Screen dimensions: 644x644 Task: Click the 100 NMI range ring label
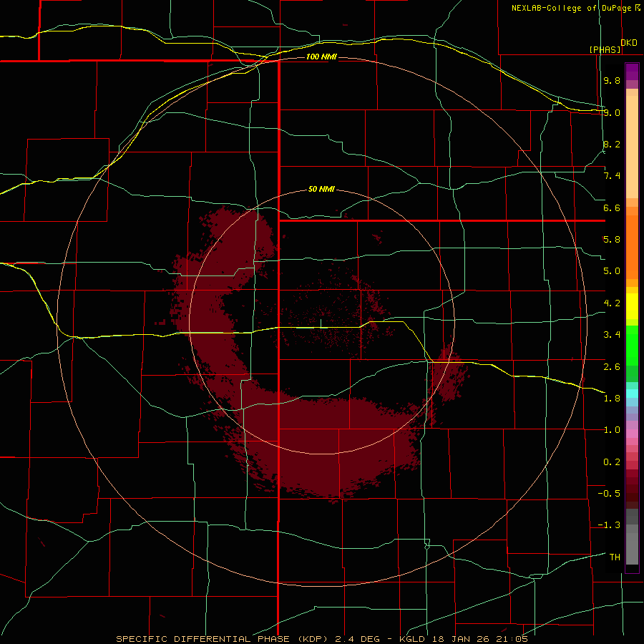pyautogui.click(x=321, y=57)
